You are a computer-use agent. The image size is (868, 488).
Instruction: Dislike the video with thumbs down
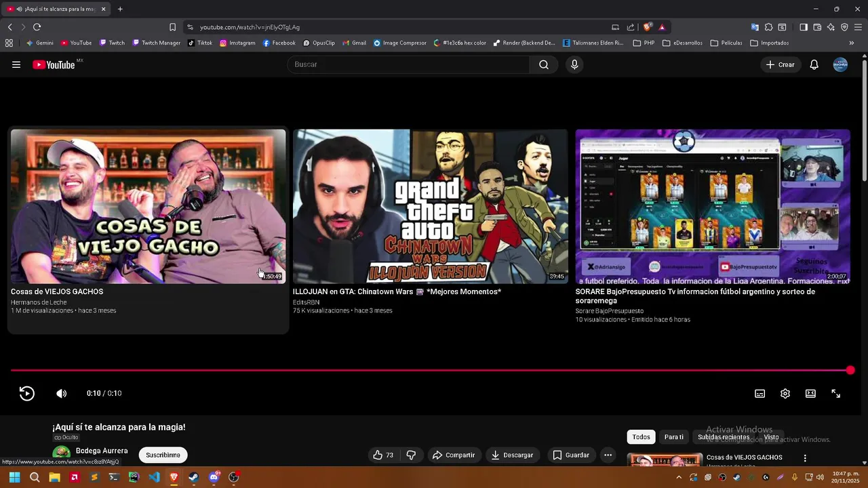click(x=411, y=455)
